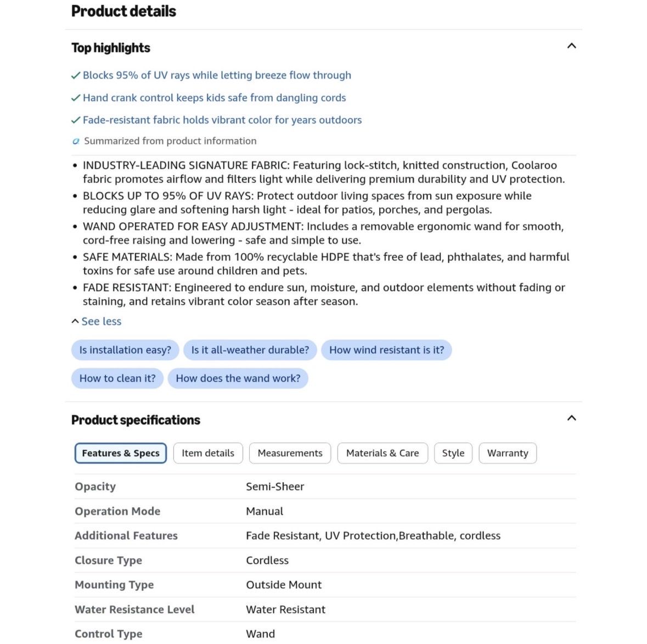Screen dimensions: 647x644
Task: Open the Fade-resistant fabric highlight link
Action: pos(222,120)
